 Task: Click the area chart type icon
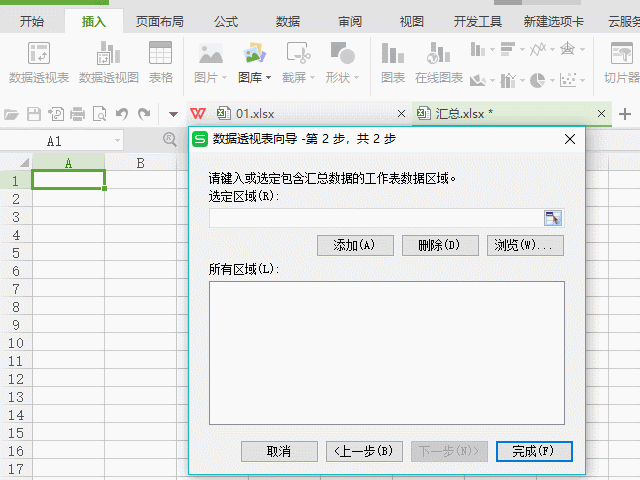point(477,80)
